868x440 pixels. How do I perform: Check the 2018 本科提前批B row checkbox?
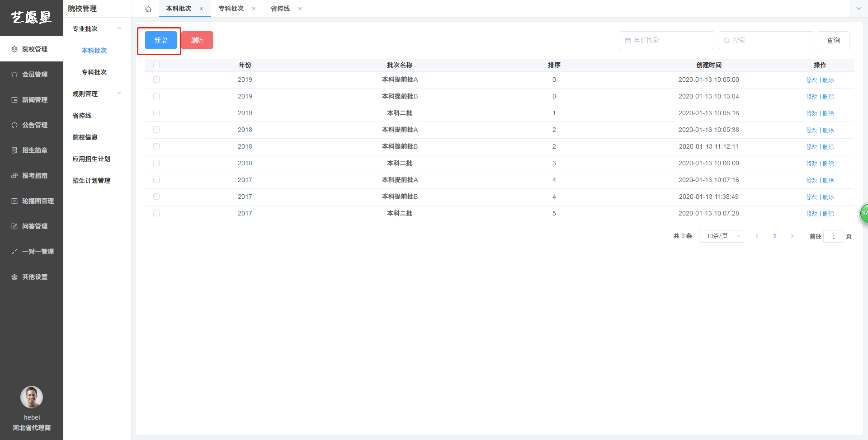[x=156, y=146]
